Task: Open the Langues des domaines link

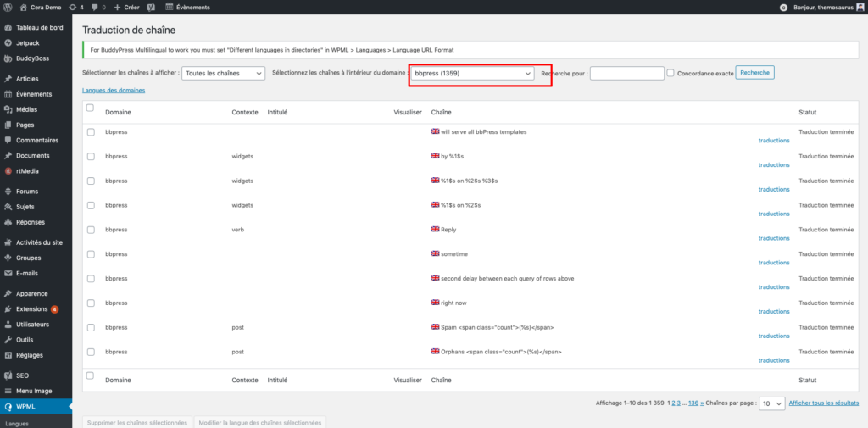Action: (x=114, y=90)
